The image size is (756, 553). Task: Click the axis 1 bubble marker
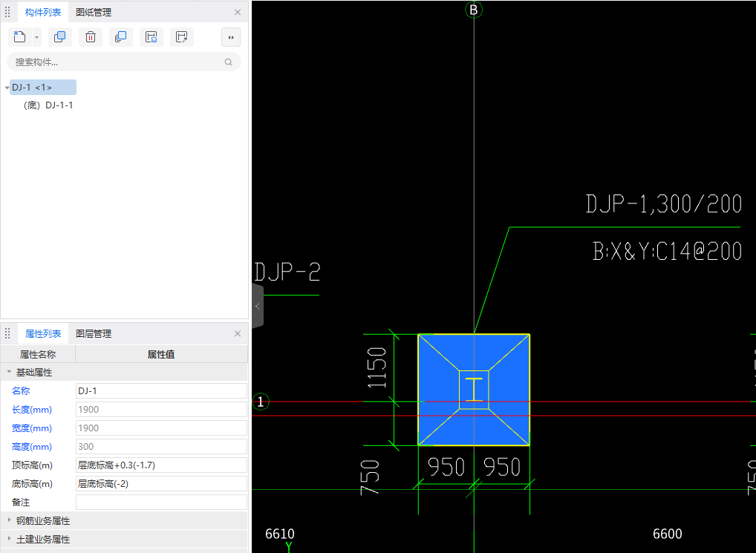(x=261, y=402)
